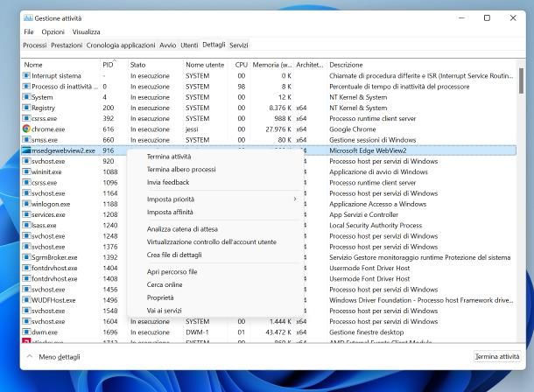The width and height of the screenshot is (534, 392).
Task: Choose Termina attività in context menu
Action: (x=169, y=157)
